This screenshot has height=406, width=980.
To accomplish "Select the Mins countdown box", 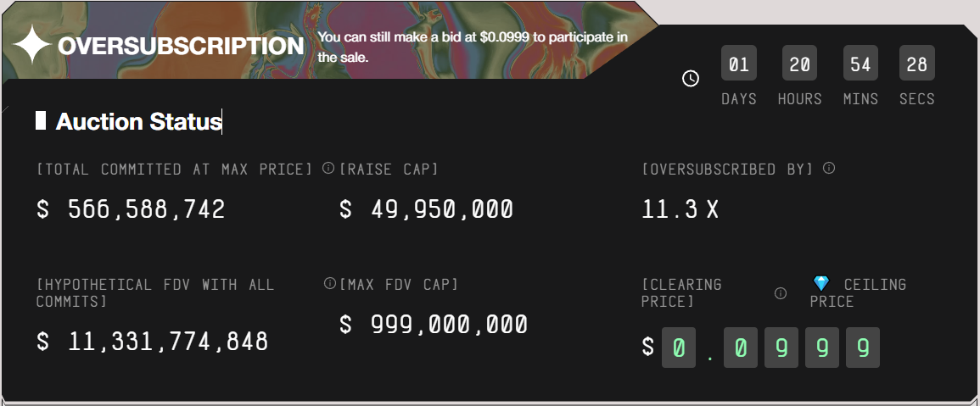I will point(860,64).
